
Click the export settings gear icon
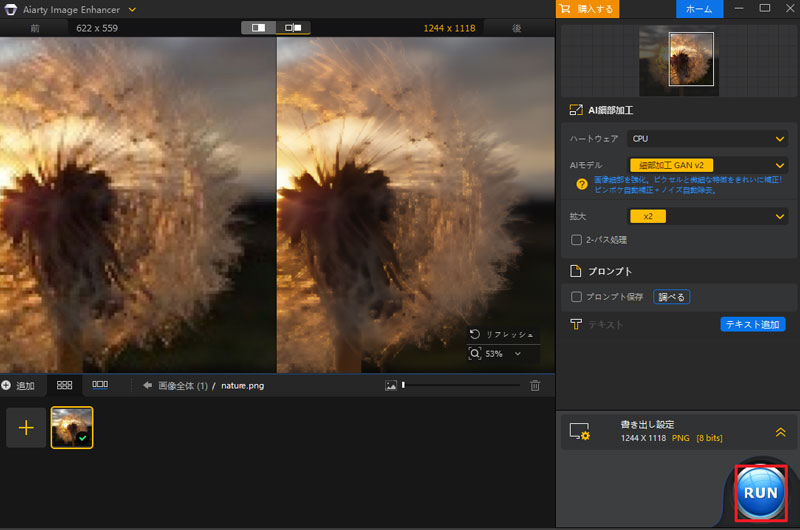point(580,432)
